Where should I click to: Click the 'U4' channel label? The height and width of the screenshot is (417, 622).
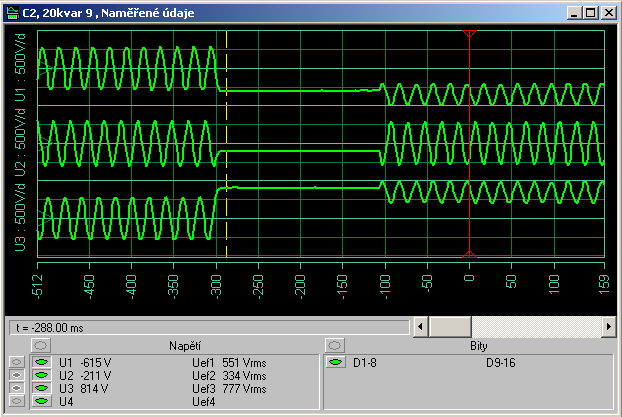click(x=66, y=402)
